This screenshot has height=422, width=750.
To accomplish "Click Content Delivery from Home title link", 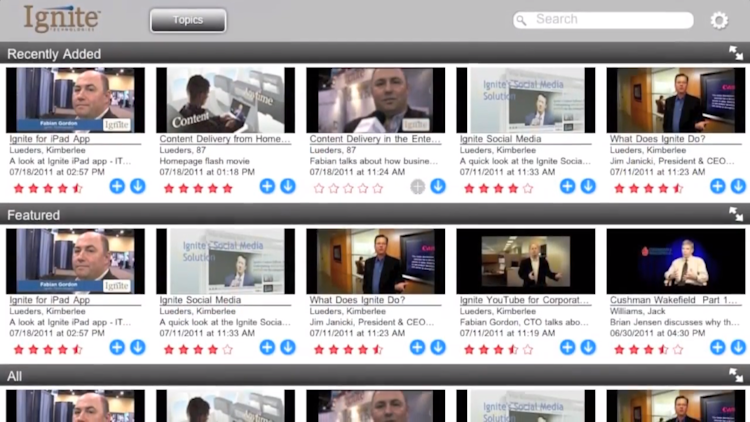I will pos(225,139).
